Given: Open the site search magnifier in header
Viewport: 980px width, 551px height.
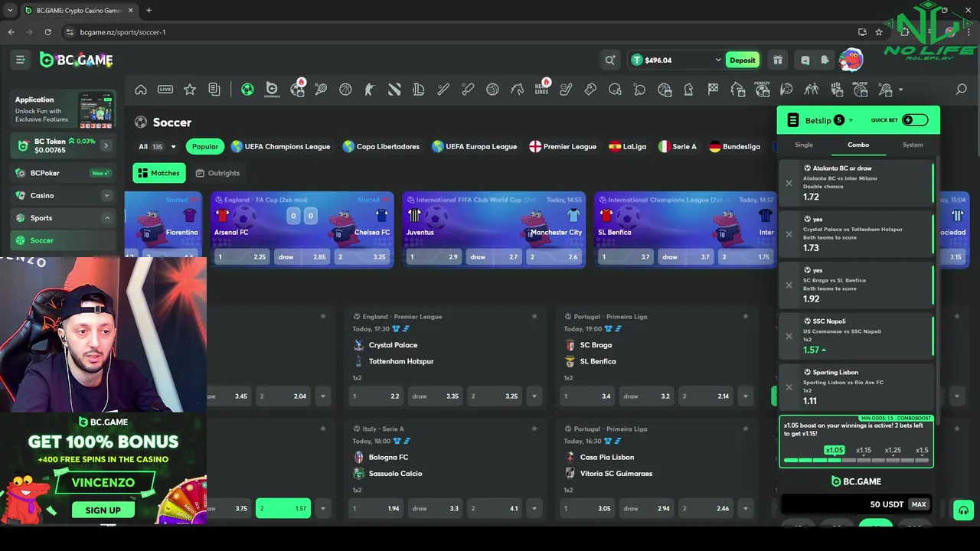Looking at the screenshot, I should 610,60.
